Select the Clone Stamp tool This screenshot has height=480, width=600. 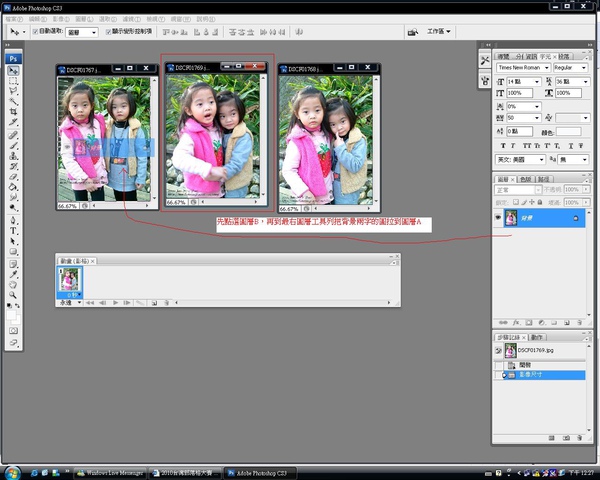click(13, 156)
